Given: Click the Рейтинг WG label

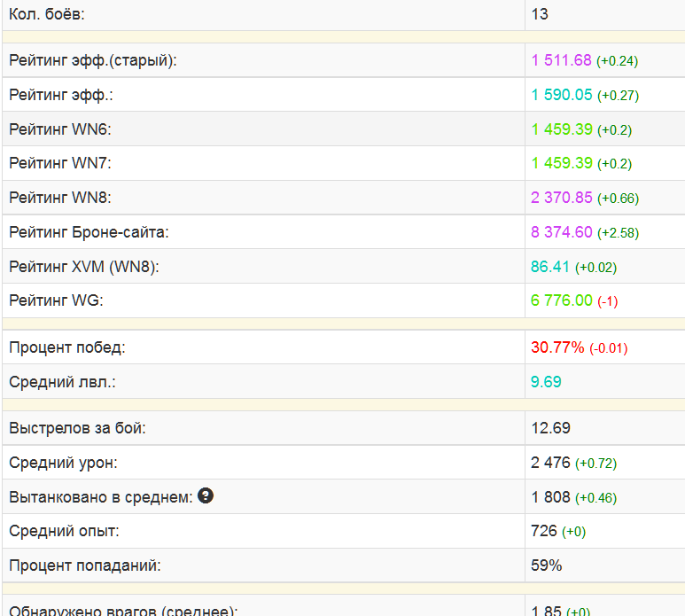Looking at the screenshot, I should [x=57, y=300].
